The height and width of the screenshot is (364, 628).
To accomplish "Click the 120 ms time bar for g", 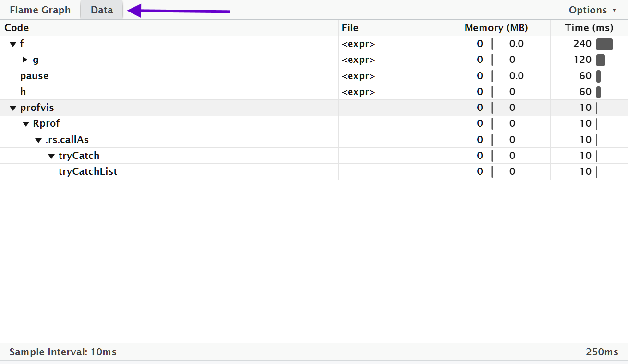I will coord(600,60).
